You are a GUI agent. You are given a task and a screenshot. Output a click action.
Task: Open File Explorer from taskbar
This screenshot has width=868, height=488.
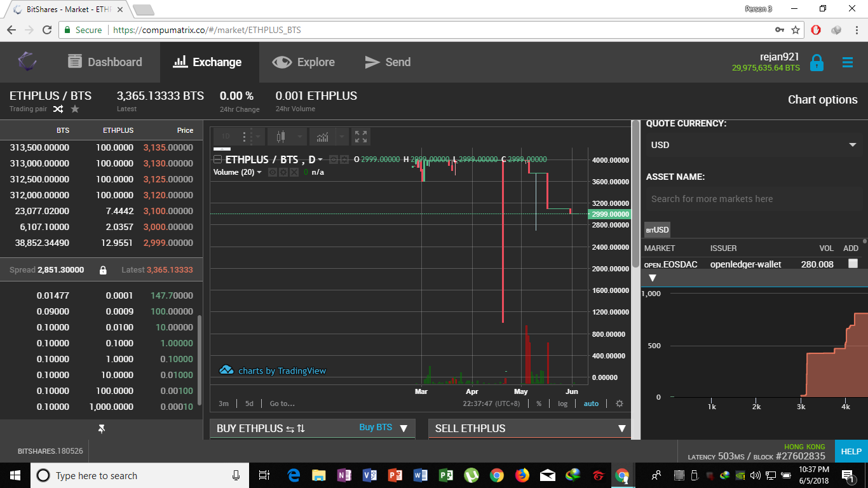coord(318,475)
